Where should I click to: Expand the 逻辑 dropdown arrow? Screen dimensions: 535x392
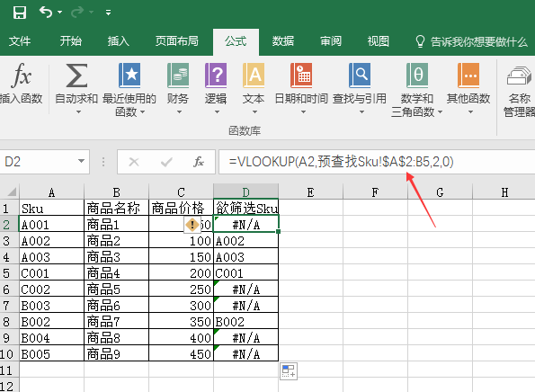pos(217,111)
